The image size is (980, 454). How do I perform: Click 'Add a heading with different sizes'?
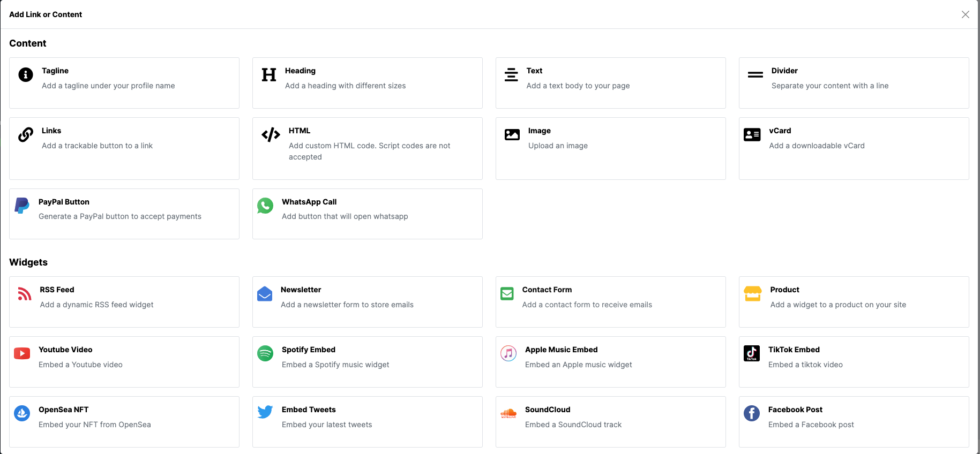[x=346, y=86]
